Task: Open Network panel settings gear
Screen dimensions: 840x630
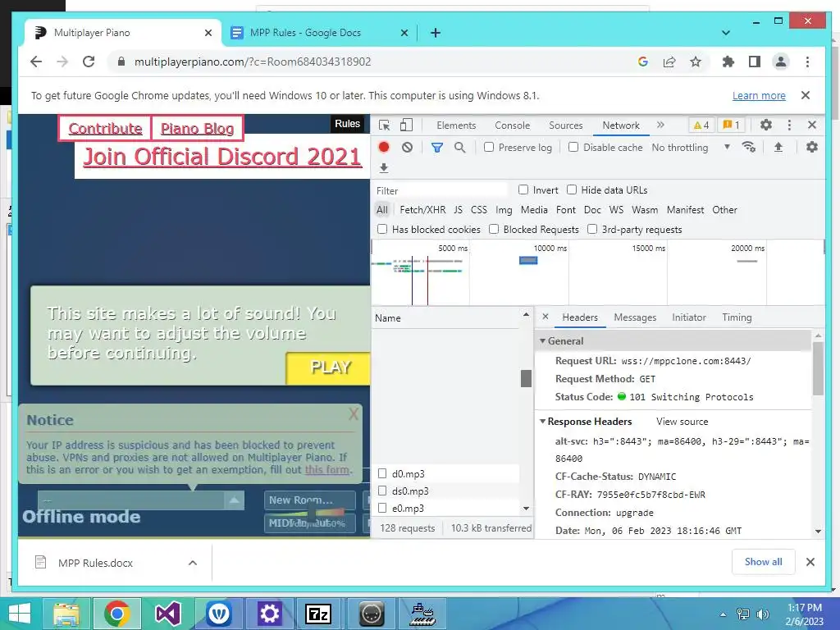Action: 812,147
